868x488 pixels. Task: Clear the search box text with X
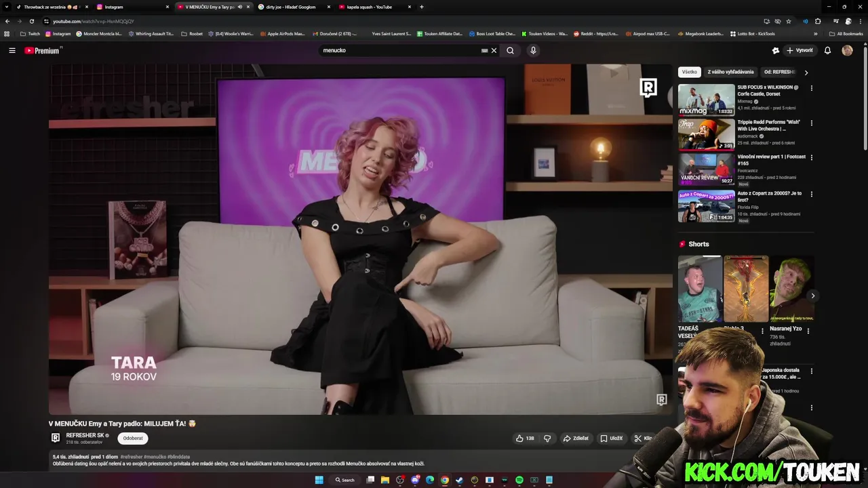point(494,50)
